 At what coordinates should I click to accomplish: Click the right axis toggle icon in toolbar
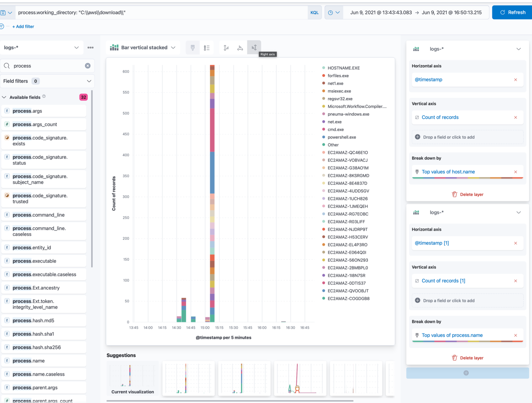pos(254,47)
